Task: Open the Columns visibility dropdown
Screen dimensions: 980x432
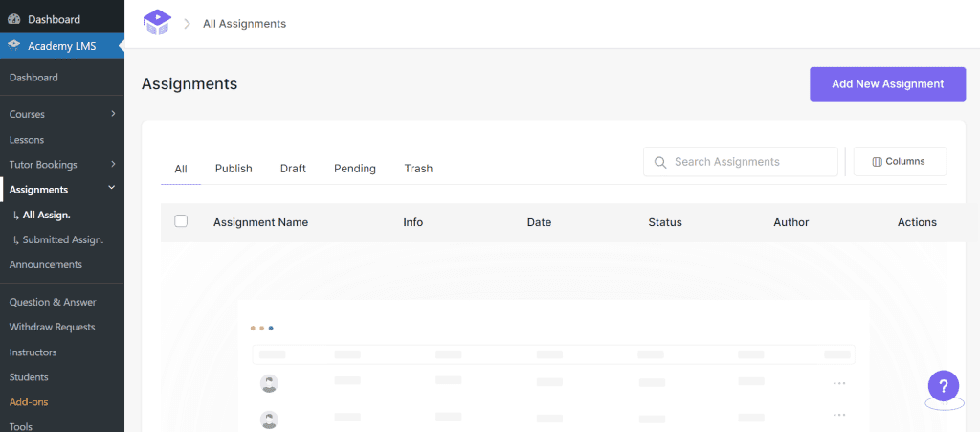Action: point(900,161)
